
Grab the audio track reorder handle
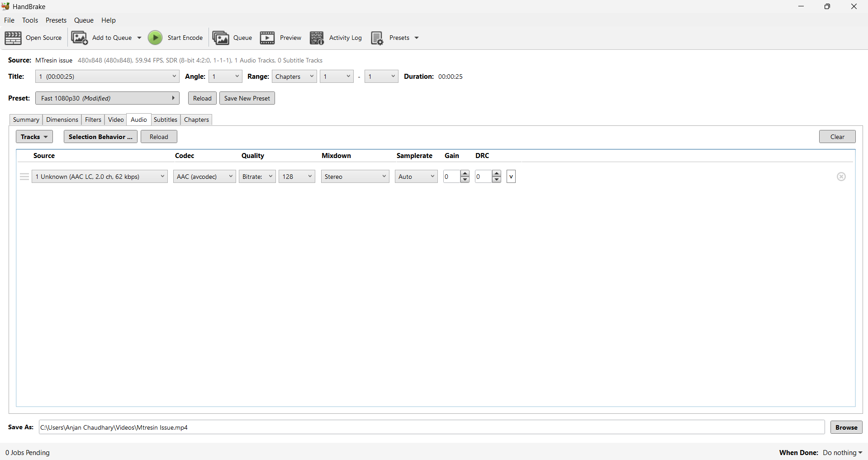coord(24,177)
